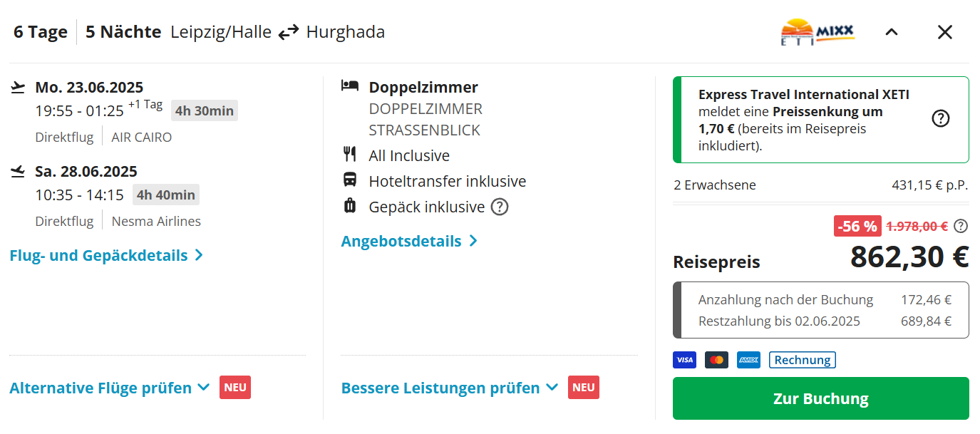This screenshot has height=434, width=980.
Task: Click the Rechnung payment badge
Action: [803, 360]
